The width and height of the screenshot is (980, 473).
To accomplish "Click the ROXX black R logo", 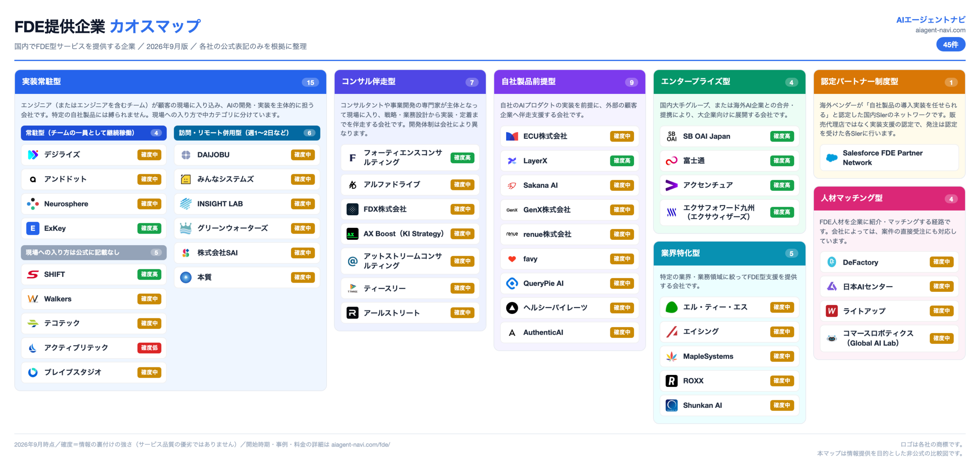I will click(x=671, y=381).
